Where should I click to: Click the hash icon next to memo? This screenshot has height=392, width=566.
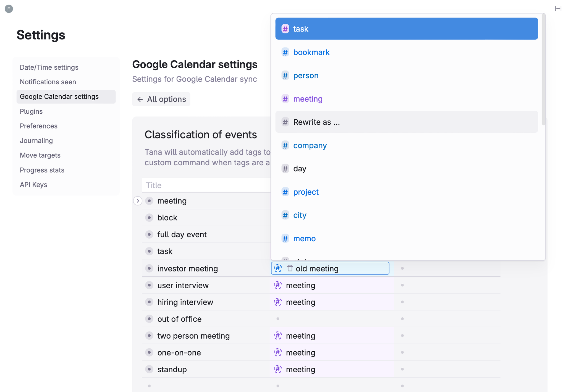[285, 239]
